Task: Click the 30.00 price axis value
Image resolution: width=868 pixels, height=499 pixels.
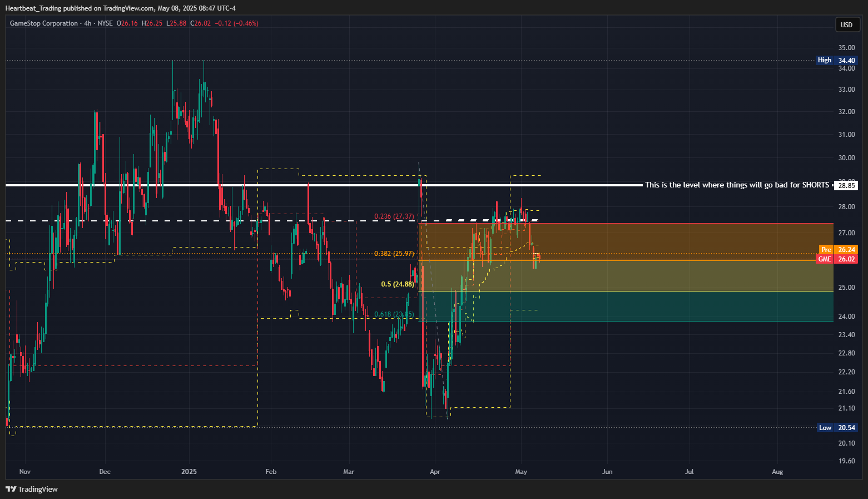Action: point(847,158)
